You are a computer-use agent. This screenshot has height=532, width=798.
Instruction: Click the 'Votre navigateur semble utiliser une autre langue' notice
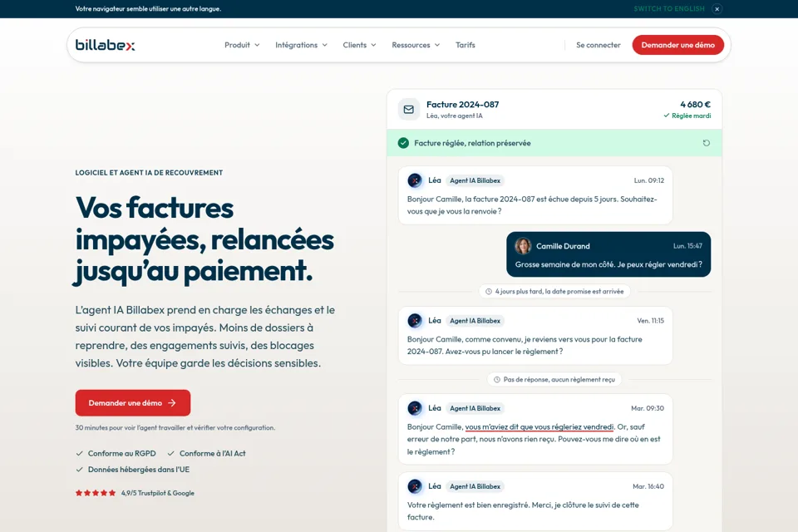click(148, 8)
